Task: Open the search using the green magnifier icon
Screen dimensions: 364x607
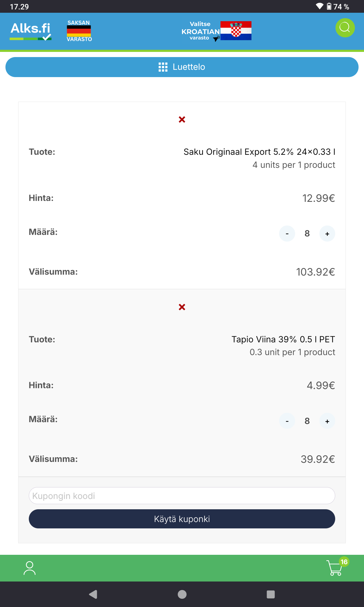Action: coord(345,28)
